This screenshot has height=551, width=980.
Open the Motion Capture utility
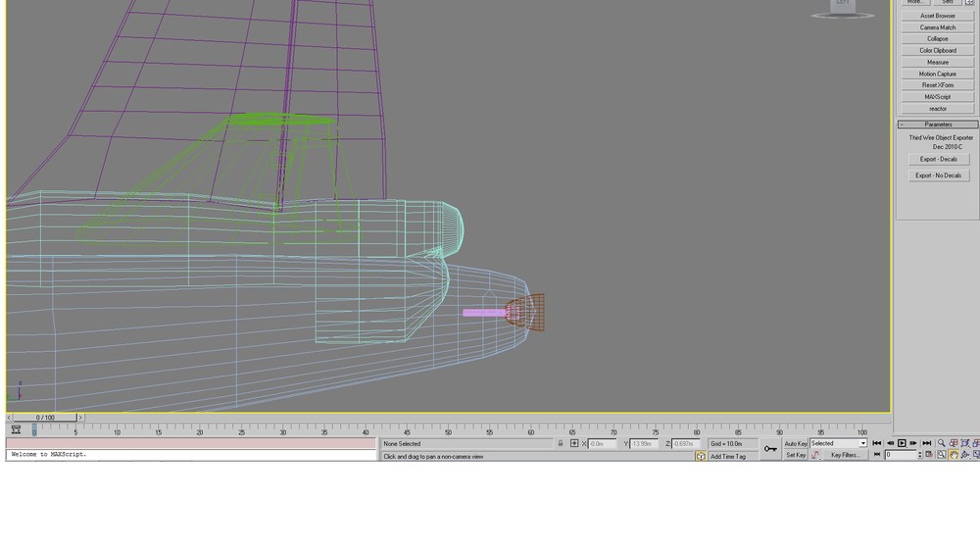tap(938, 74)
